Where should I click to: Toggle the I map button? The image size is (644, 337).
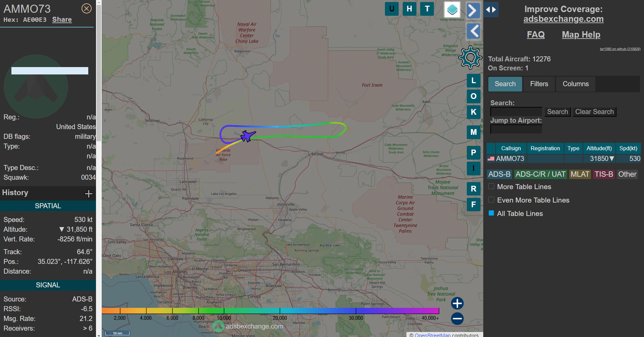(474, 168)
